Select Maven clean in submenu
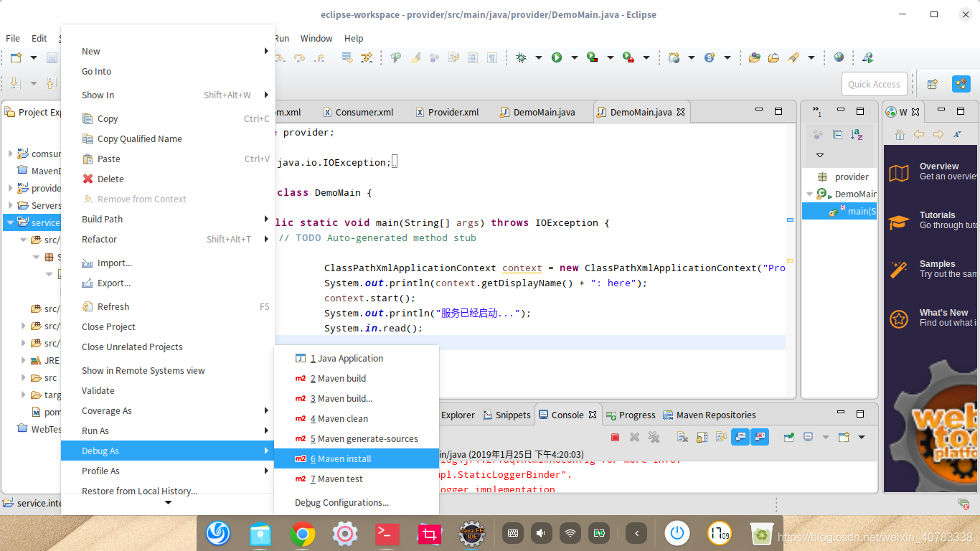The width and height of the screenshot is (980, 551). pos(357,418)
